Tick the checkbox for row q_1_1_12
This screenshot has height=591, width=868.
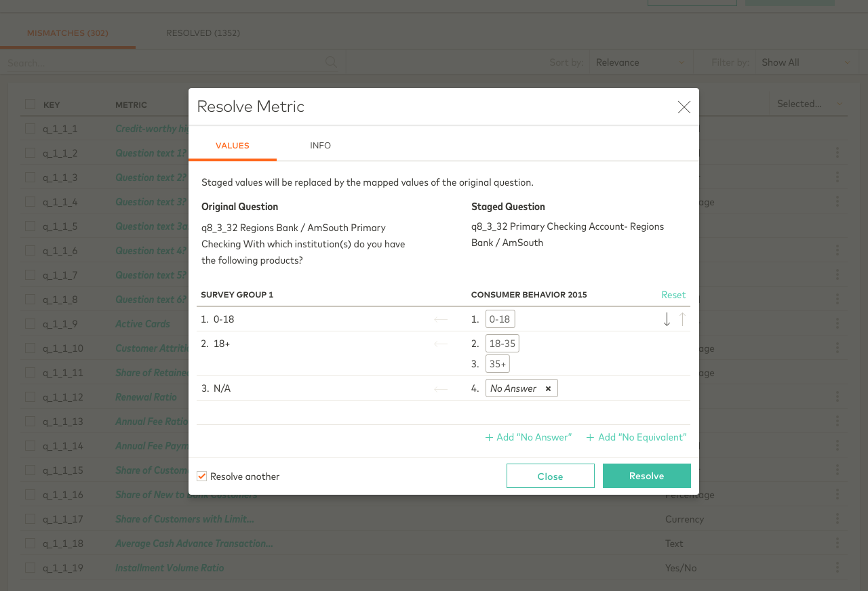[30, 397]
